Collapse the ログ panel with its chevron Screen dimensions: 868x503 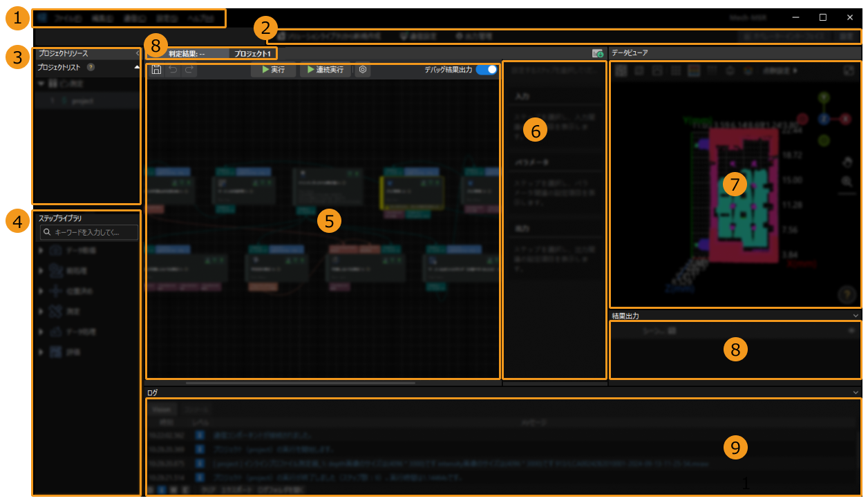coord(856,392)
